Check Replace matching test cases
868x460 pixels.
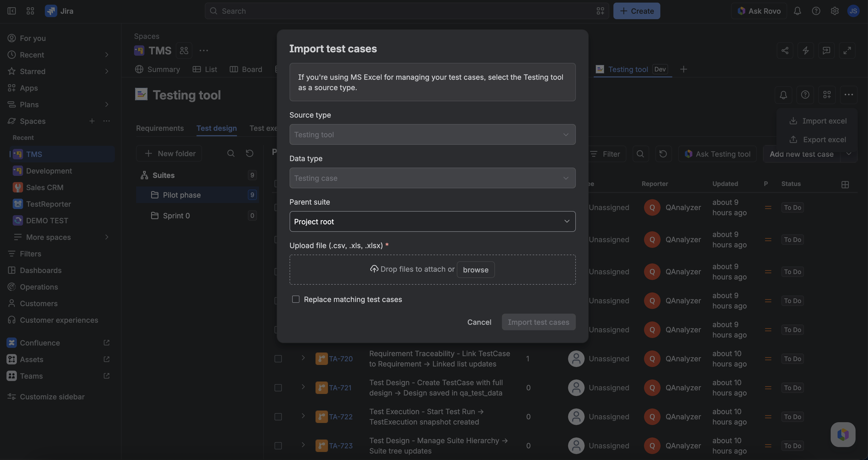pyautogui.click(x=296, y=299)
